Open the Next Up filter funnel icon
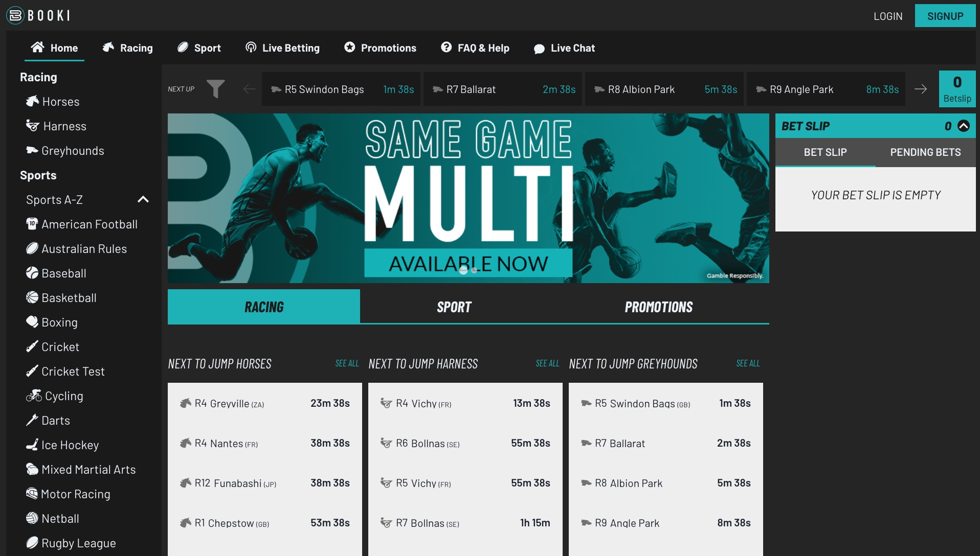Viewport: 980px width, 556px height. [x=215, y=89]
